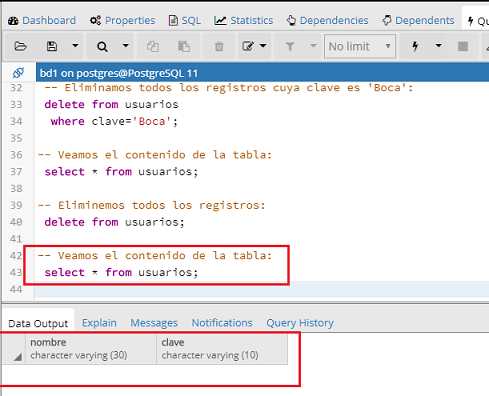Open the Notifications tab
Screen dimensions: 489x396
point(222,323)
